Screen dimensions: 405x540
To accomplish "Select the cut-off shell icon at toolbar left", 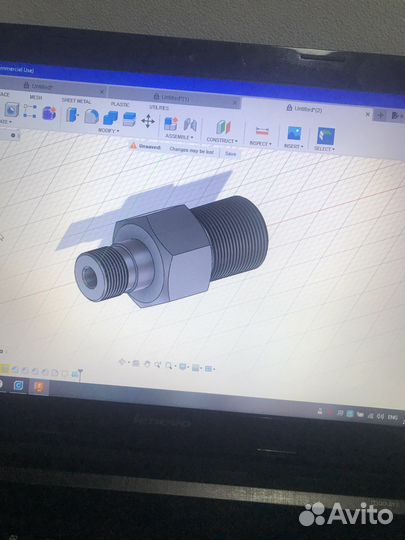I will pos(11,110).
